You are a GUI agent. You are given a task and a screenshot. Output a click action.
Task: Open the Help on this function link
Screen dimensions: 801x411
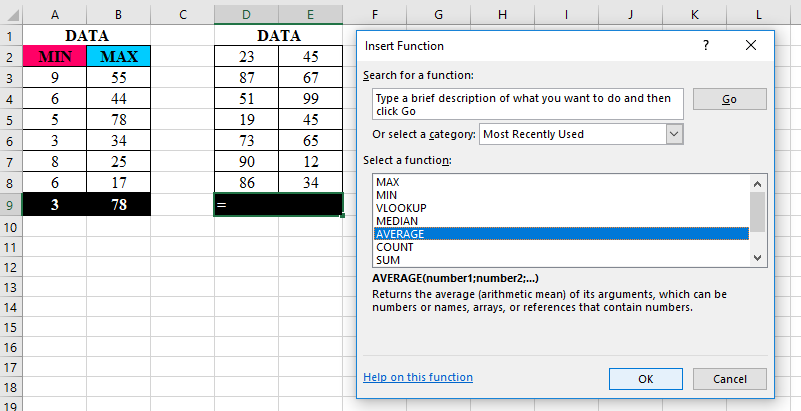418,377
